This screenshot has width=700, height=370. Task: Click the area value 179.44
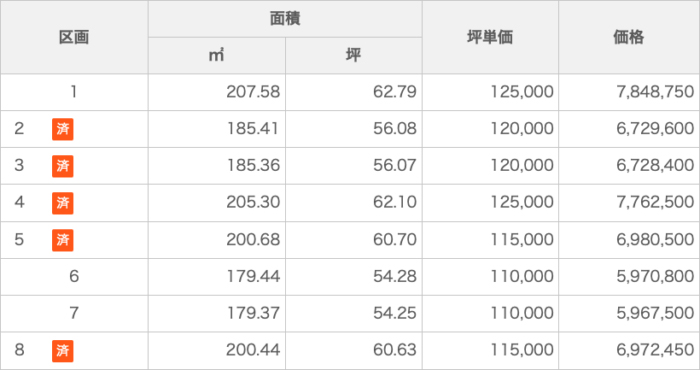pyautogui.click(x=253, y=277)
